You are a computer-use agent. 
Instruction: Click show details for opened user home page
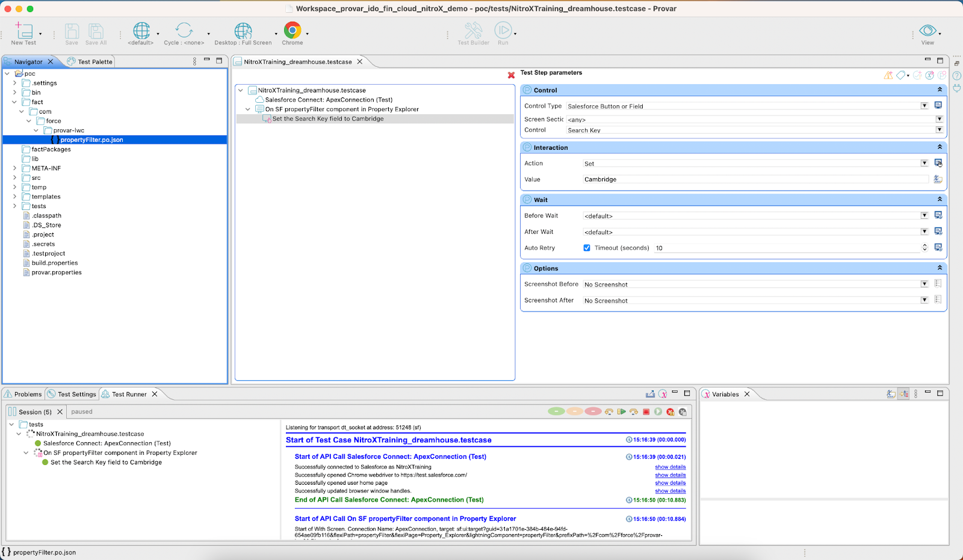pos(670,483)
